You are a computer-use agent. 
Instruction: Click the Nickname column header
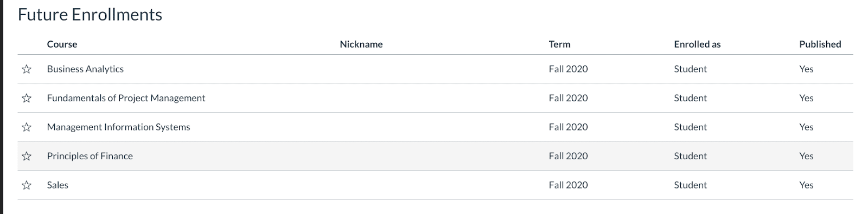click(361, 44)
